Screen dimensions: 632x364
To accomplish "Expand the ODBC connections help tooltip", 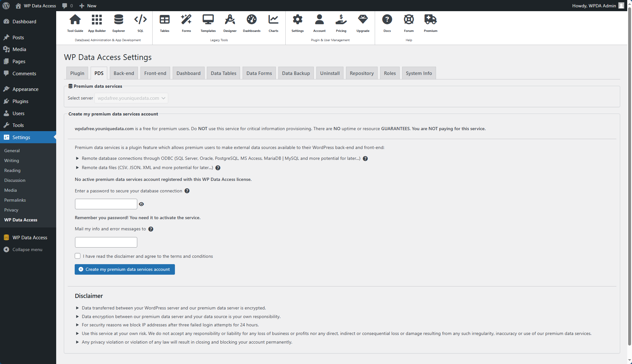I will tap(365, 158).
